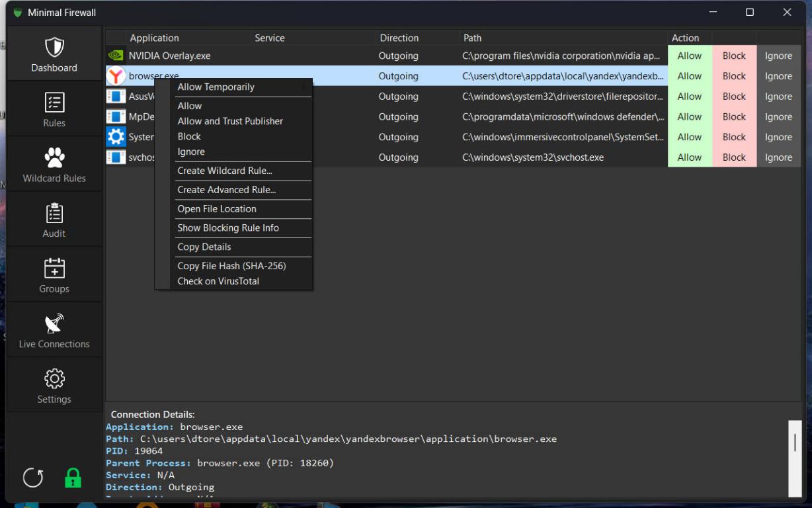This screenshot has height=508, width=812.
Task: Choose Create Wildcard Rule from context menu
Action: tap(225, 171)
